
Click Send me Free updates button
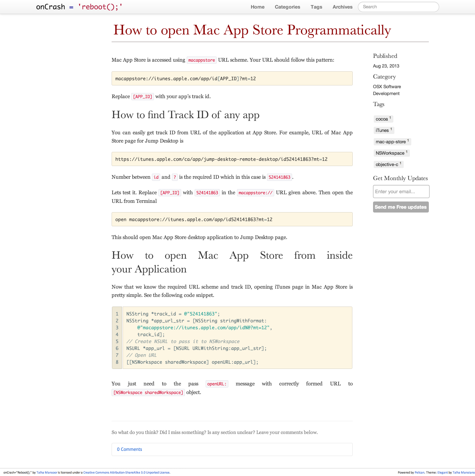click(401, 207)
